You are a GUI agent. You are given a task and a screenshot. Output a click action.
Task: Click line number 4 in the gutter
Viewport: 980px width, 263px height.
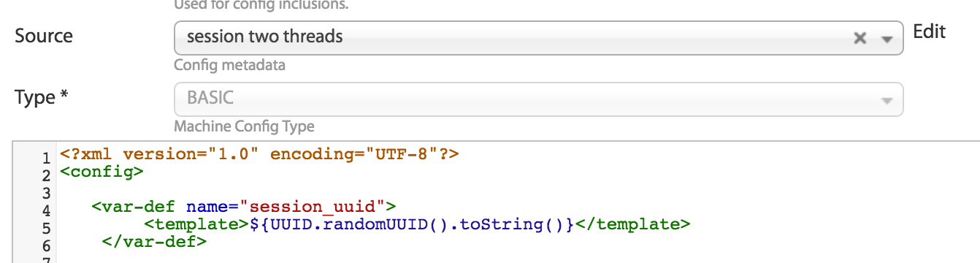coord(45,210)
